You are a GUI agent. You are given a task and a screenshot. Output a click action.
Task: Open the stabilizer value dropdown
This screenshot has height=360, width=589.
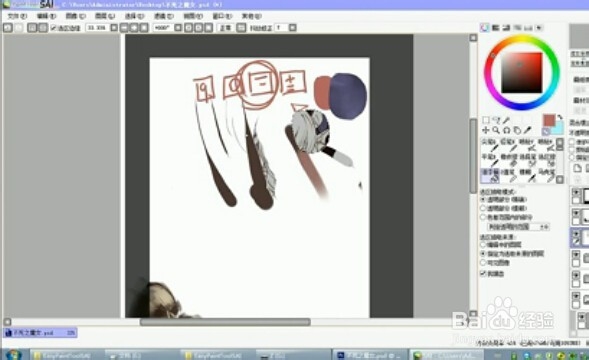[293, 27]
